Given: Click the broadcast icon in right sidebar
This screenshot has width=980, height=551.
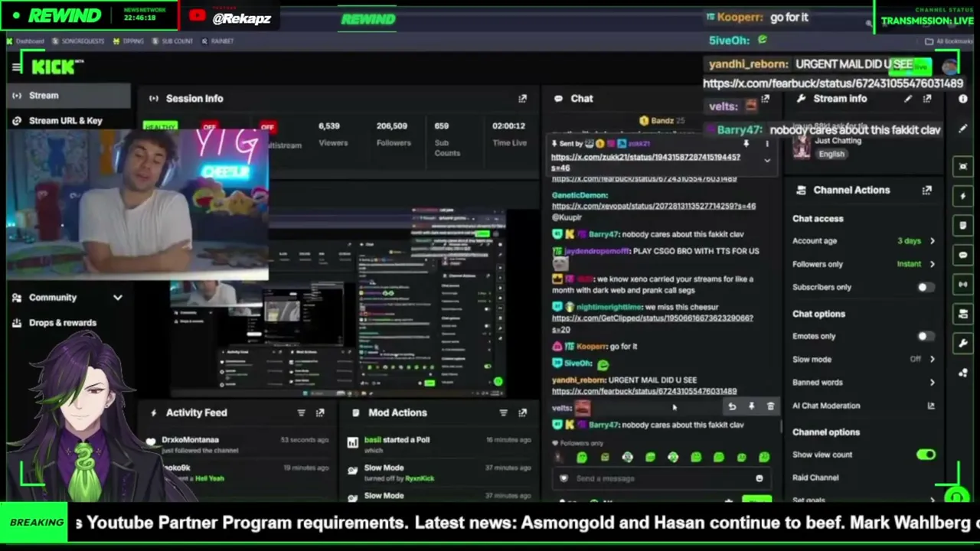Looking at the screenshot, I should [x=963, y=284].
